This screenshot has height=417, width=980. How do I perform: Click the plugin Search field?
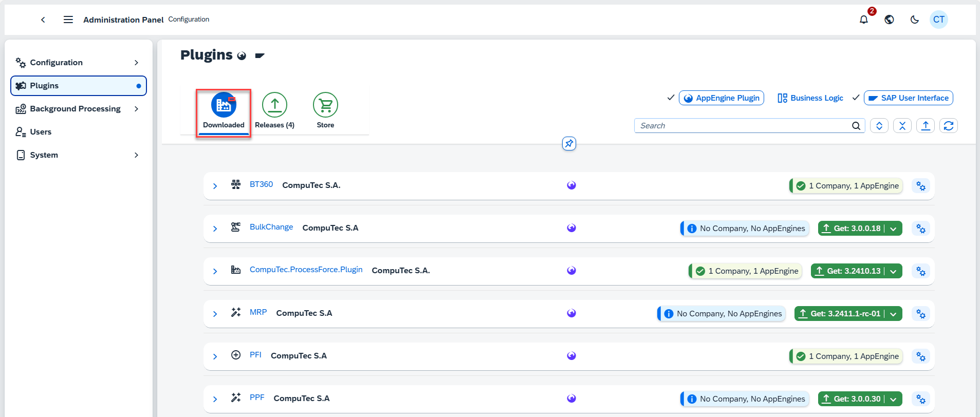point(743,126)
